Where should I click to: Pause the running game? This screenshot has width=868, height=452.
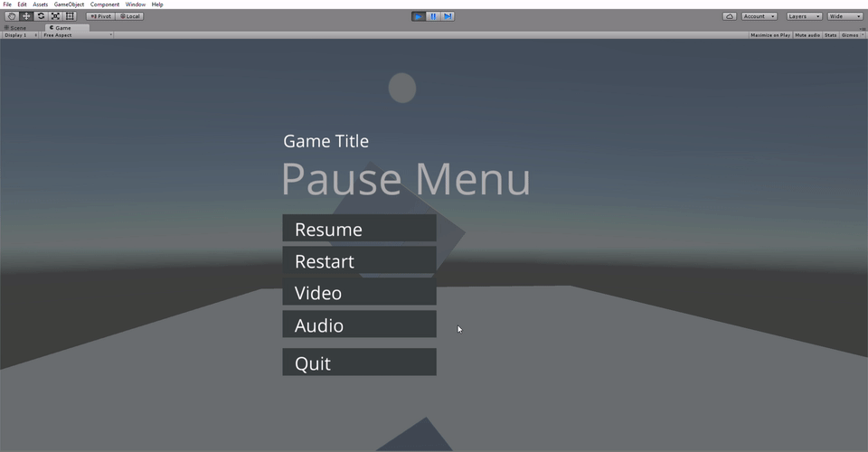433,16
